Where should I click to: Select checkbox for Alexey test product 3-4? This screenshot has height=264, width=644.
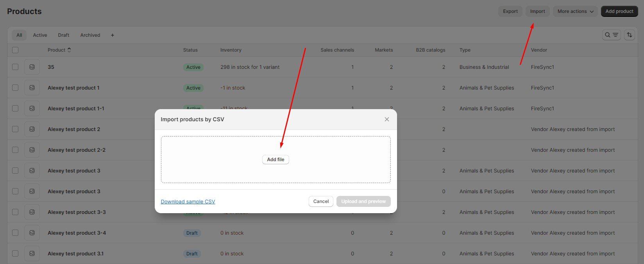coord(15,233)
